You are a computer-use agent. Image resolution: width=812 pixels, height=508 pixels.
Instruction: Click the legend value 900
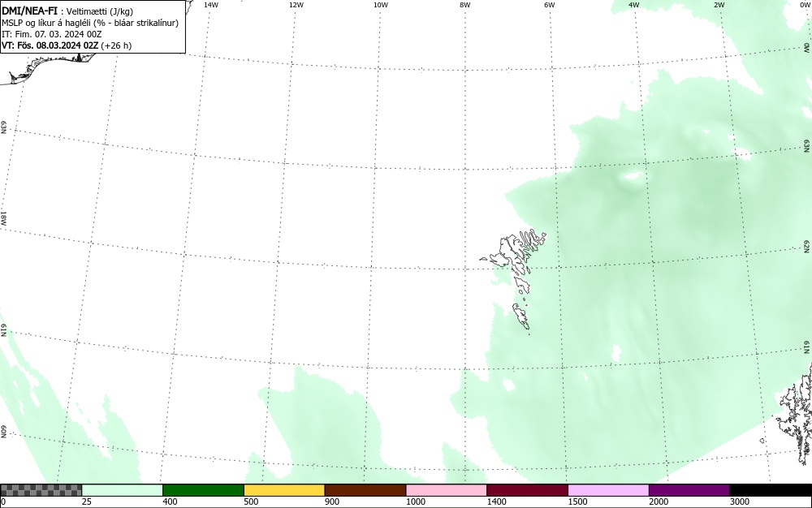pos(332,502)
